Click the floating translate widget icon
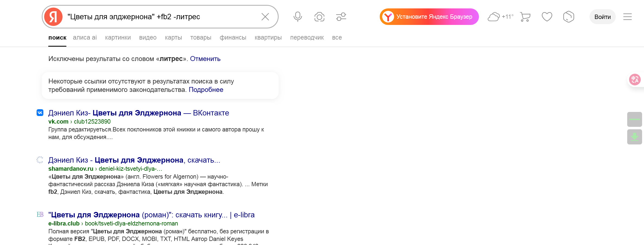The width and height of the screenshot is (644, 245). pyautogui.click(x=635, y=80)
